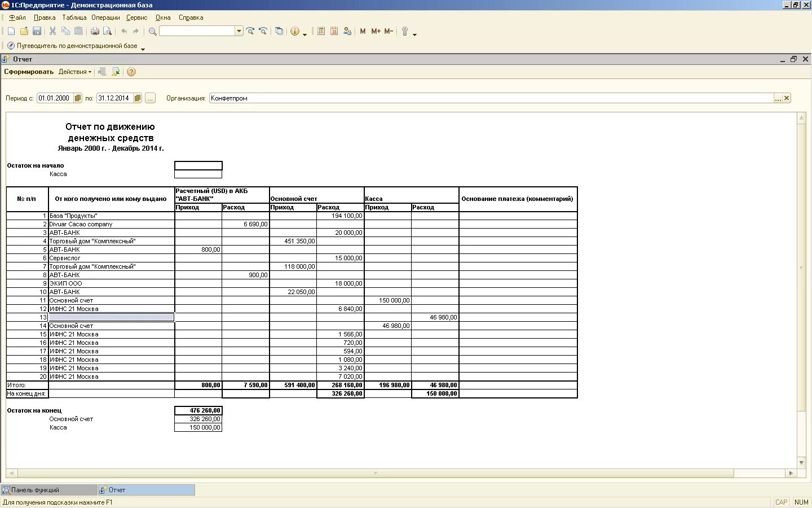Select the cell Сервислог
This screenshot has height=508, width=812.
112,258
